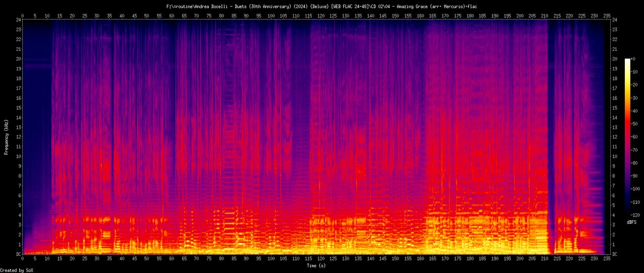The height and width of the screenshot is (273, 644).
Task: Click the "+0" value on the dBFS scale
Action: 633,59
